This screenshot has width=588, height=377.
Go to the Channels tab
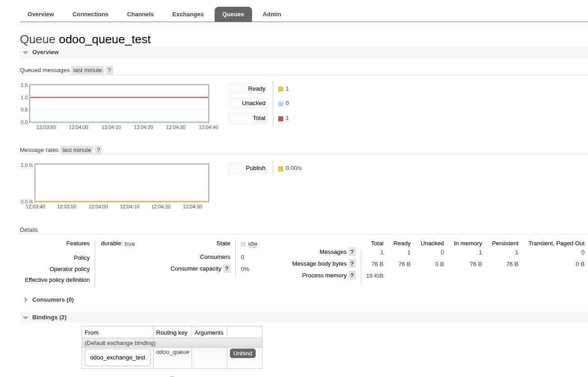(140, 14)
